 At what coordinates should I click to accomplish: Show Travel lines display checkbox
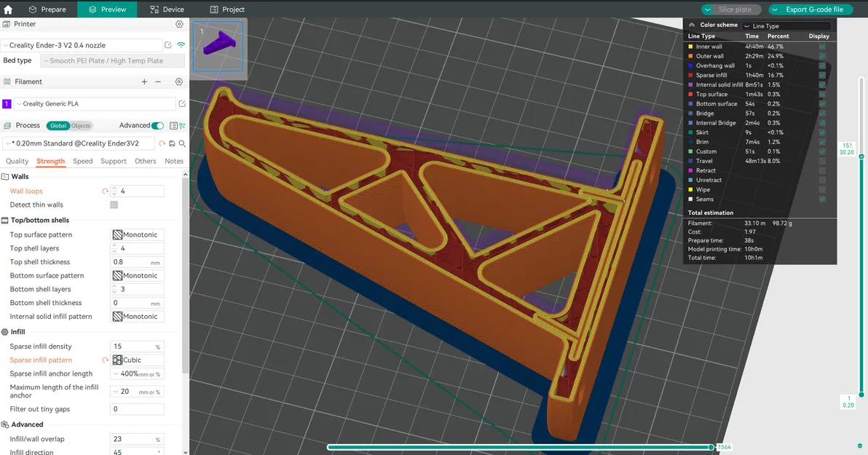tap(822, 161)
